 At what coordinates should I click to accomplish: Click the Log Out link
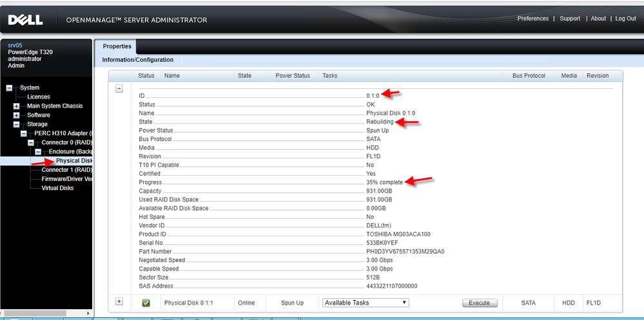click(625, 19)
